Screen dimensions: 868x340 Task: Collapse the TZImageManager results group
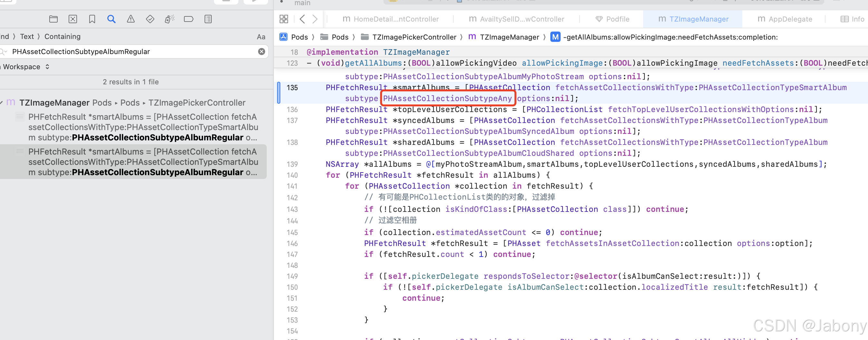tap(1, 102)
